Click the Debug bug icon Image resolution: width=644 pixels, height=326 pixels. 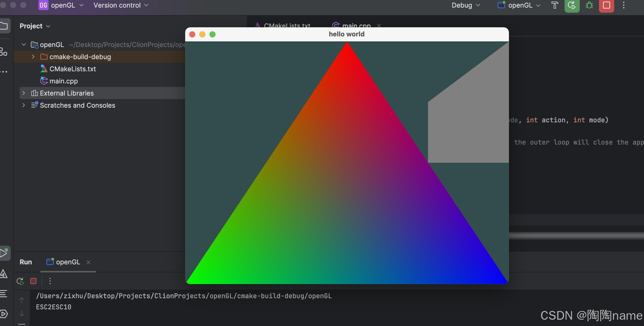pos(589,5)
